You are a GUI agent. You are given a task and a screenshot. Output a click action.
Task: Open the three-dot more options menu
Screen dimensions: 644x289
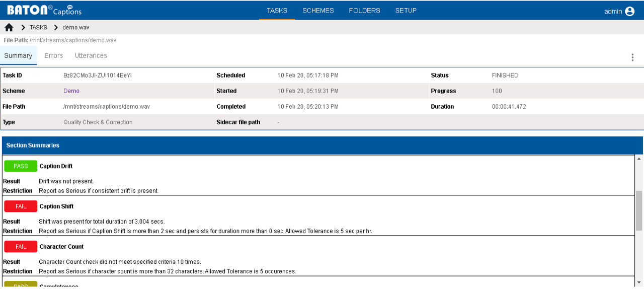coord(632,57)
